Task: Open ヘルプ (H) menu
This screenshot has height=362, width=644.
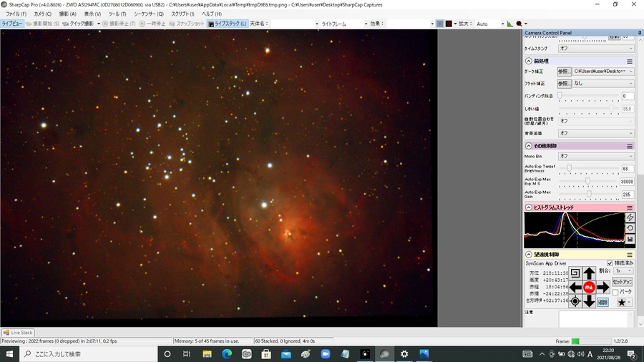Action: [212, 14]
